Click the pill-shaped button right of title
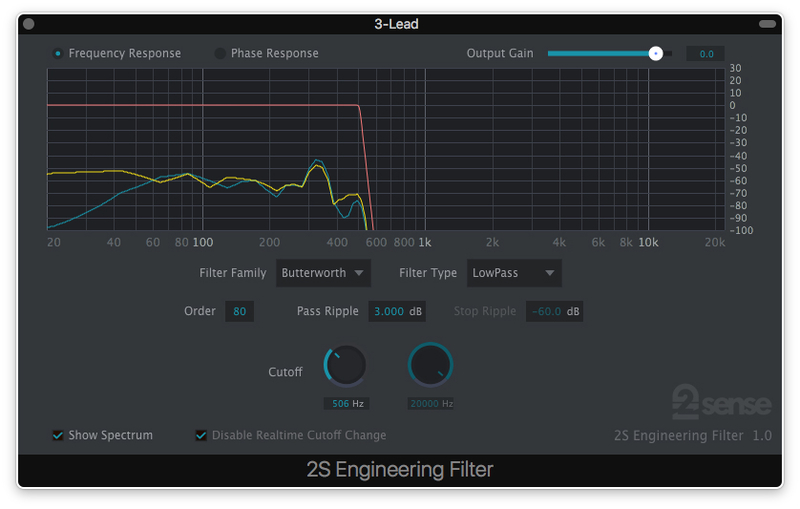 767,24
